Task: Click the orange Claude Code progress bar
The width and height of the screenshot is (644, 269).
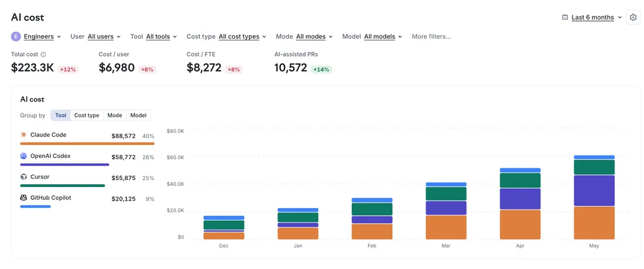Action: pyautogui.click(x=87, y=143)
